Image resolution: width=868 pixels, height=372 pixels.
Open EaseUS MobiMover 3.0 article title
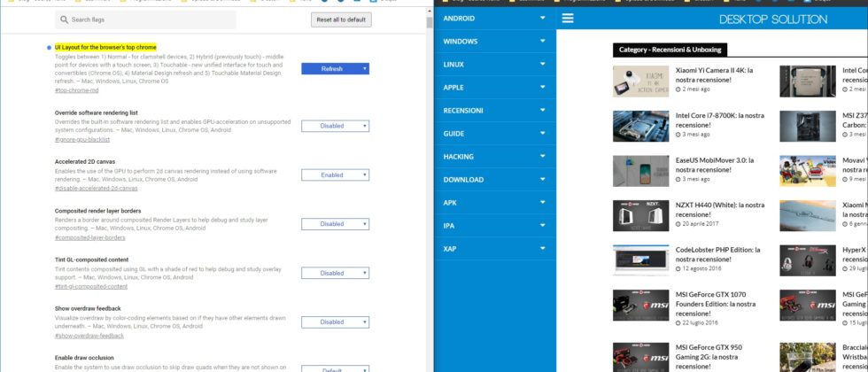tap(715, 165)
